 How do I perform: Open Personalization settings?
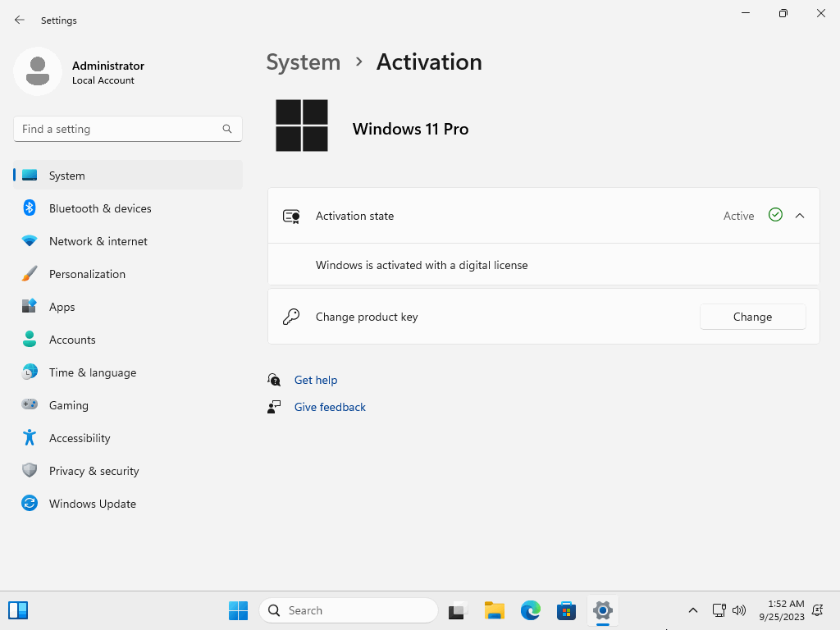coord(128,274)
